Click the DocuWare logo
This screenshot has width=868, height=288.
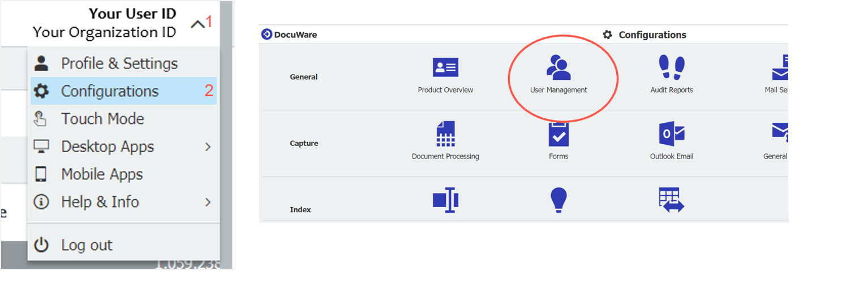tap(289, 35)
